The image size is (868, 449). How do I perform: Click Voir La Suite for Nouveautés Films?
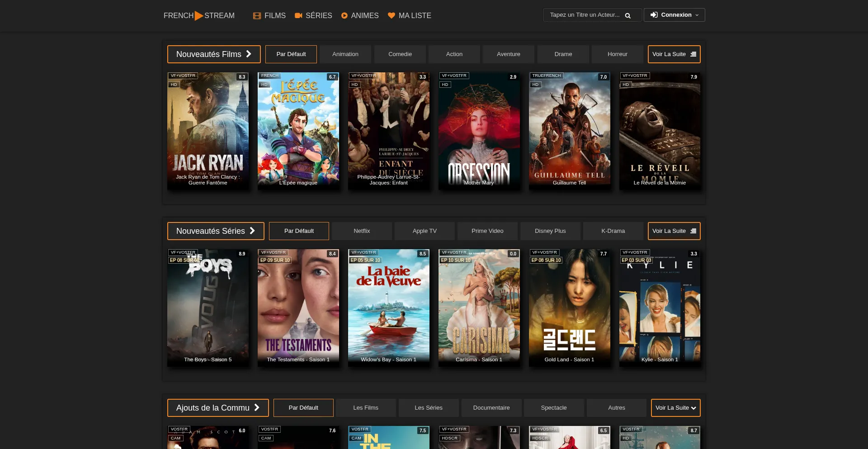pyautogui.click(x=674, y=54)
